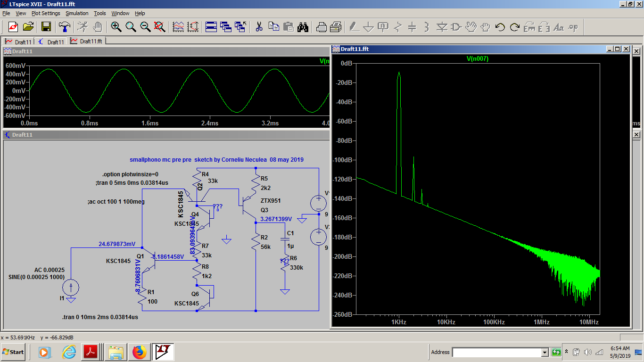Click the schematic title by Corneliu Neculea
The height and width of the screenshot is (362, 644).
coord(217,160)
